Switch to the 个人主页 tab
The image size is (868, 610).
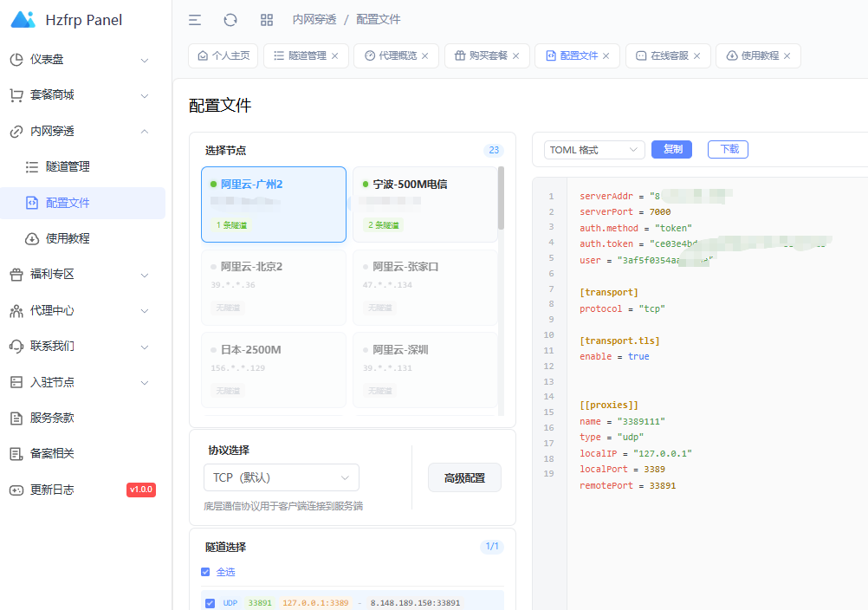[223, 56]
